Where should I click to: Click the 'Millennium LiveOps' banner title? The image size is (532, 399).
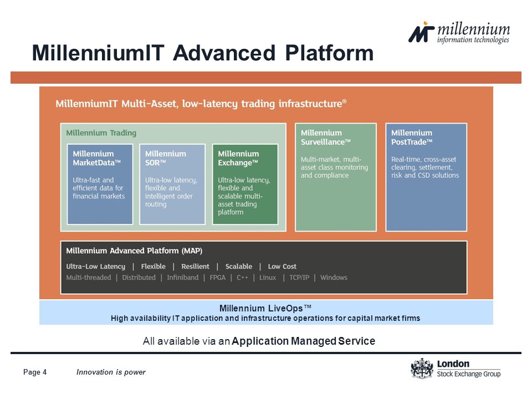tap(265, 308)
